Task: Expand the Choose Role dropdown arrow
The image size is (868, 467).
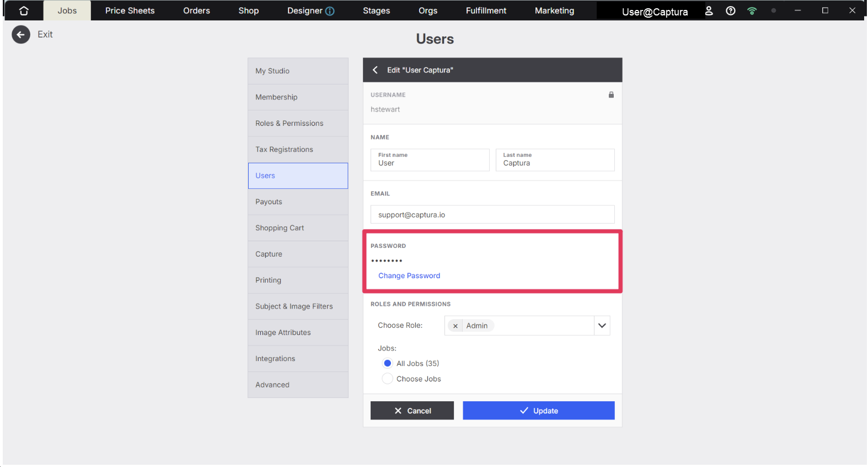Action: (602, 326)
